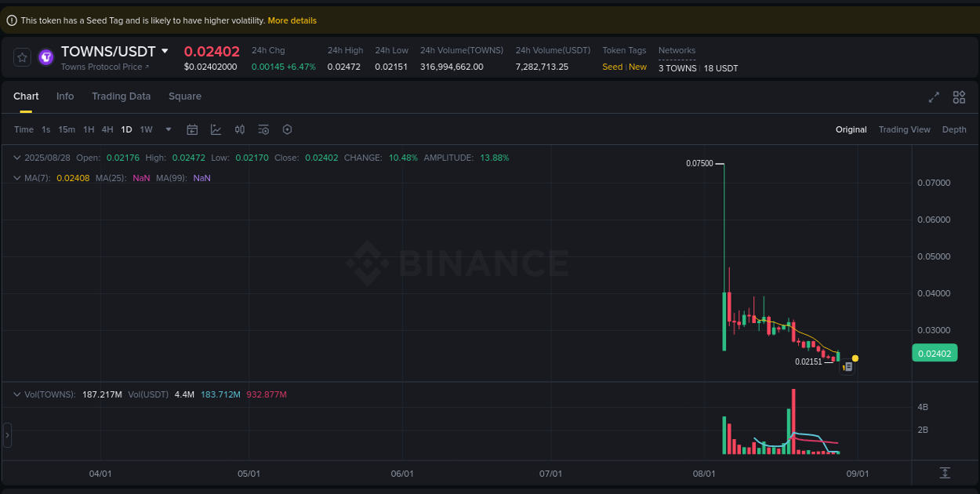Screen dimensions: 980x494
Task: Click the order marker near the latest candle
Action: pos(847,366)
